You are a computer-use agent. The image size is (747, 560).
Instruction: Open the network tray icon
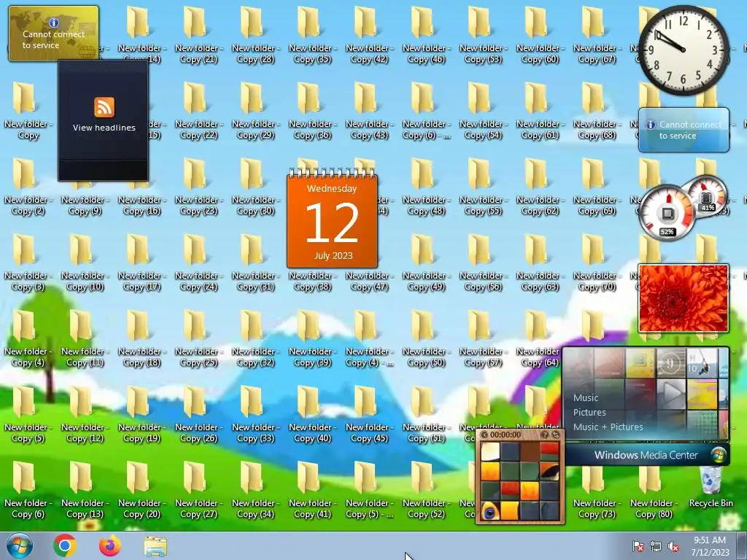point(656,546)
